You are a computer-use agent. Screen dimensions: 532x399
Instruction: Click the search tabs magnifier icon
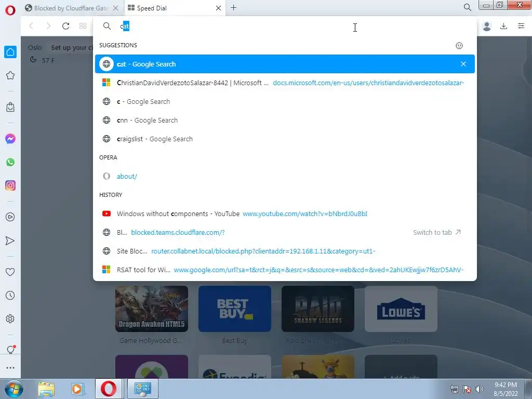(468, 7)
